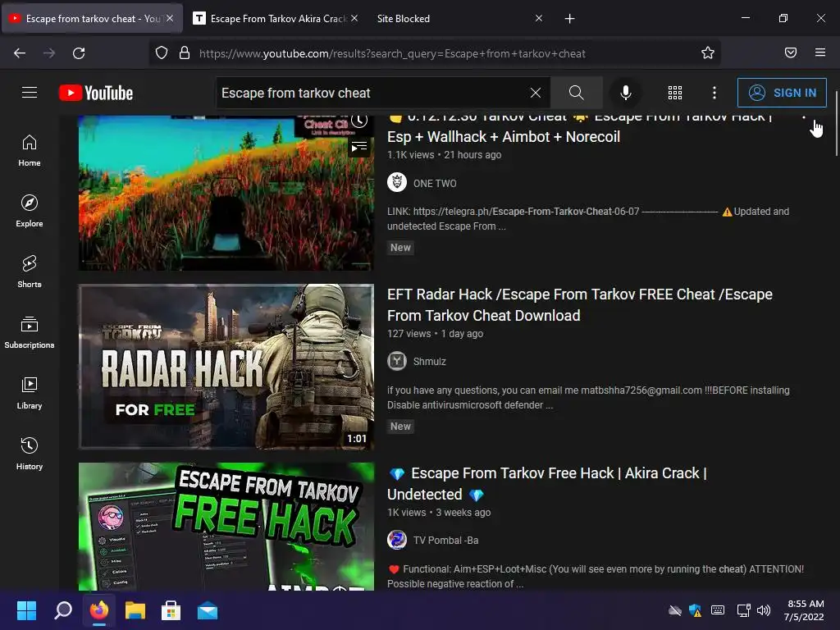Screen dimensions: 840x630
Task: Open Firefox application menu
Action: (820, 52)
